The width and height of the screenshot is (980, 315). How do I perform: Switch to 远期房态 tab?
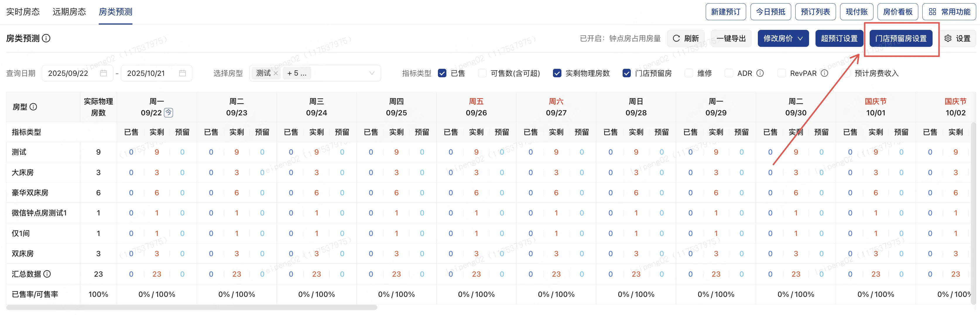69,12
